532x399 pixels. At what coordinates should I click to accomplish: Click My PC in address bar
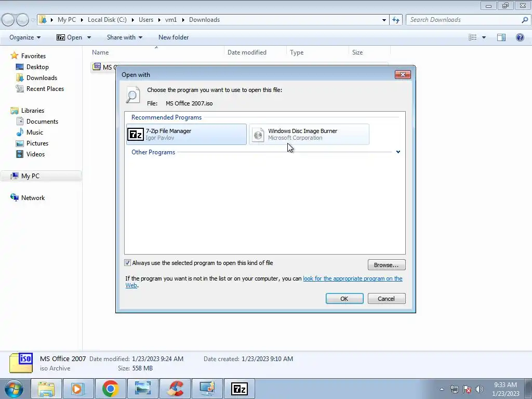coord(67,20)
